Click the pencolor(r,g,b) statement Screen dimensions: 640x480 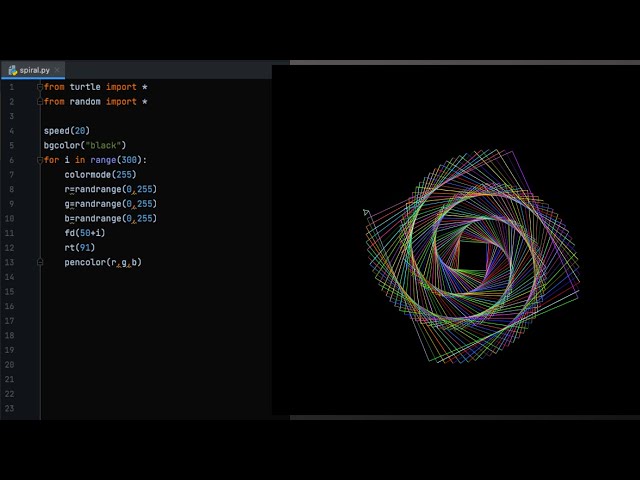(x=103, y=262)
